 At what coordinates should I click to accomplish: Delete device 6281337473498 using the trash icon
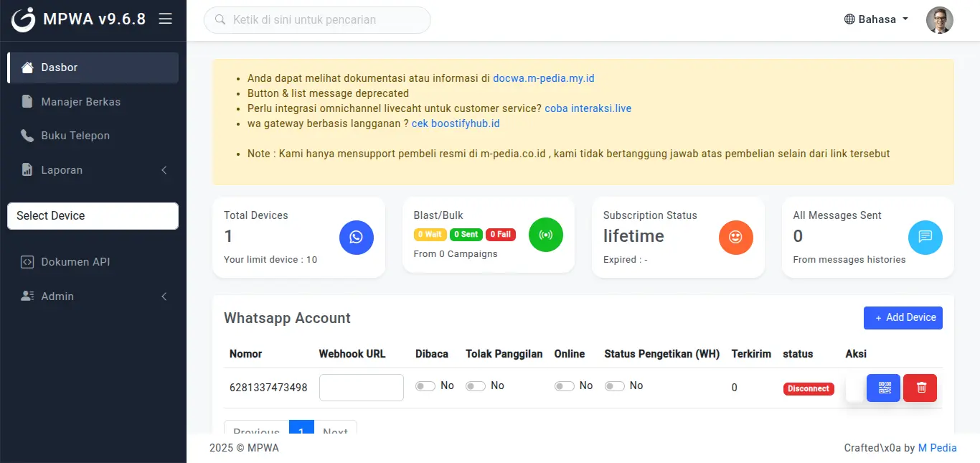920,388
